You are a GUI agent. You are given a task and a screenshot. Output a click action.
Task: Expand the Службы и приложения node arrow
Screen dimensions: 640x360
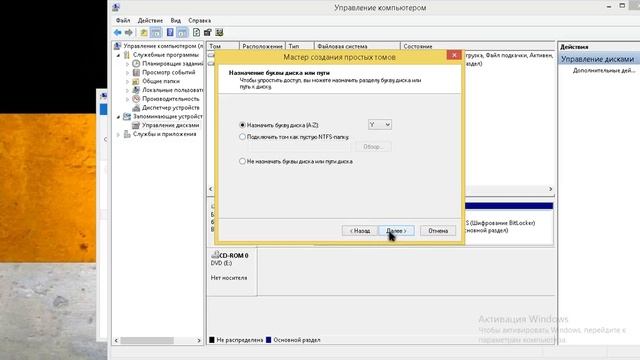coord(118,135)
